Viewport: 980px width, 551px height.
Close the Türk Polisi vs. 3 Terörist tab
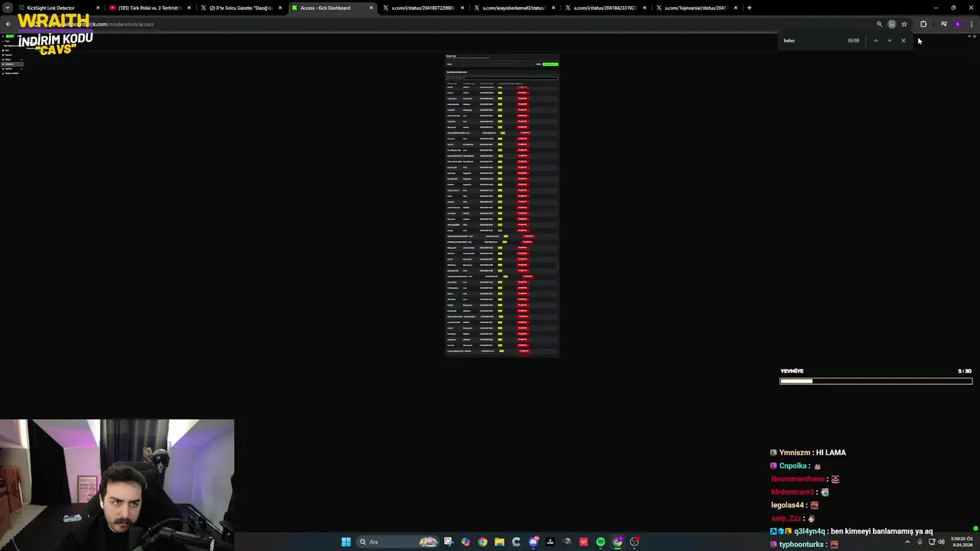click(189, 8)
